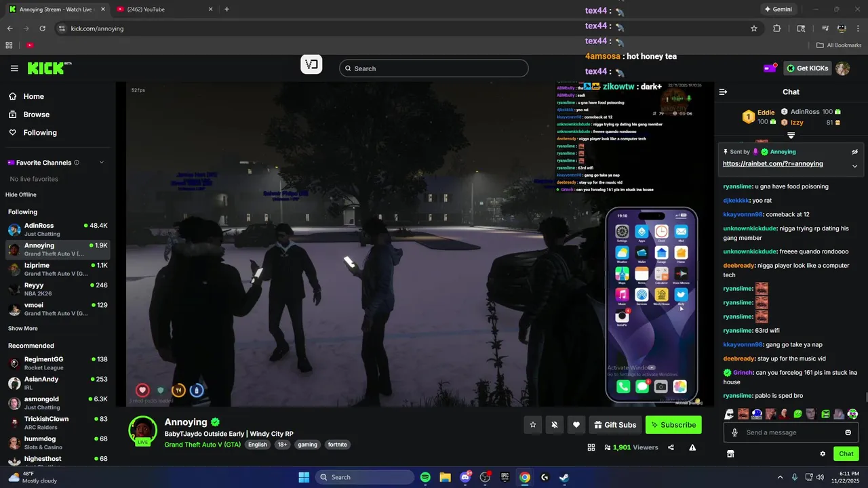Click the green Chat send button

tap(846, 453)
